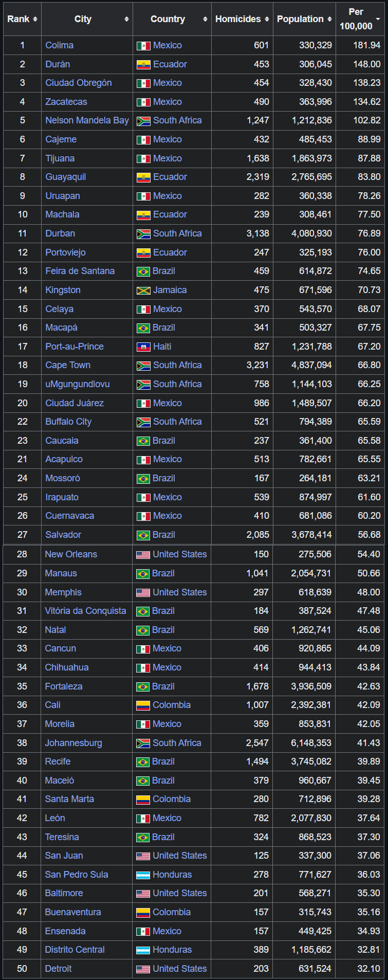Open the Acapulco city link
388x980 pixels.
click(64, 459)
